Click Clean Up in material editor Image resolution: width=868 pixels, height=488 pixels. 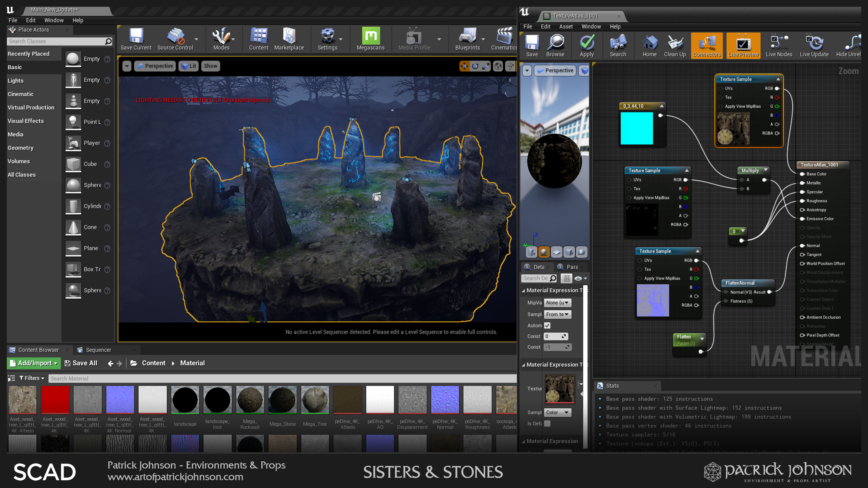(675, 46)
